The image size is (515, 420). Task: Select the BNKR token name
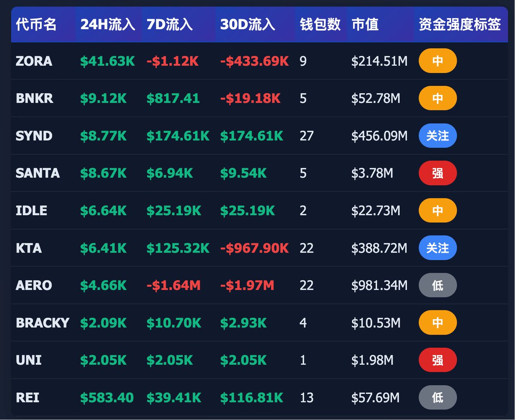click(35, 98)
